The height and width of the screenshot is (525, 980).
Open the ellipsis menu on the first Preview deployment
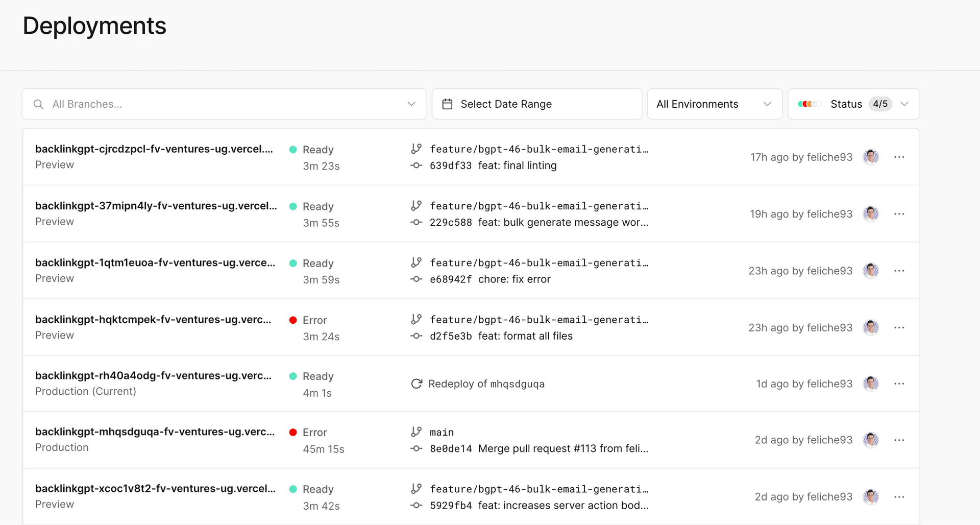[x=899, y=157]
